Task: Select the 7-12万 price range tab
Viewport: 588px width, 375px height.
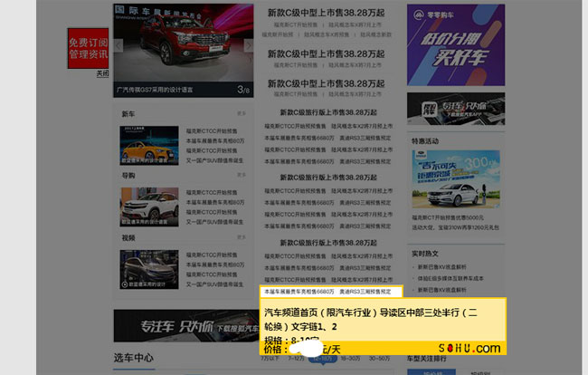Action: [296, 359]
